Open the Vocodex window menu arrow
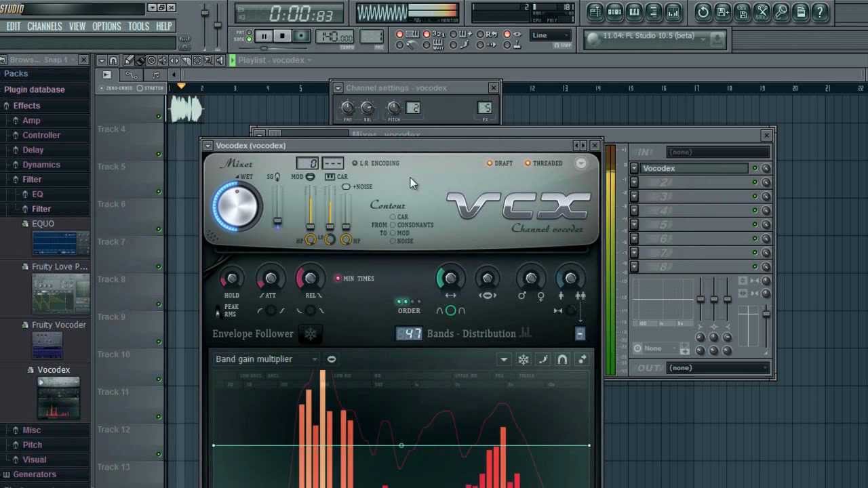Screen dimensions: 868x488 pyautogui.click(x=208, y=146)
